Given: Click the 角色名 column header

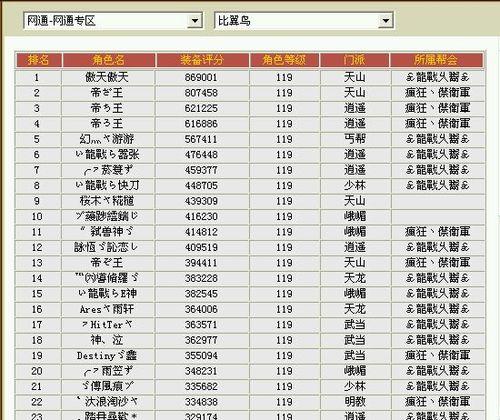Looking at the screenshot, I should tap(109, 60).
